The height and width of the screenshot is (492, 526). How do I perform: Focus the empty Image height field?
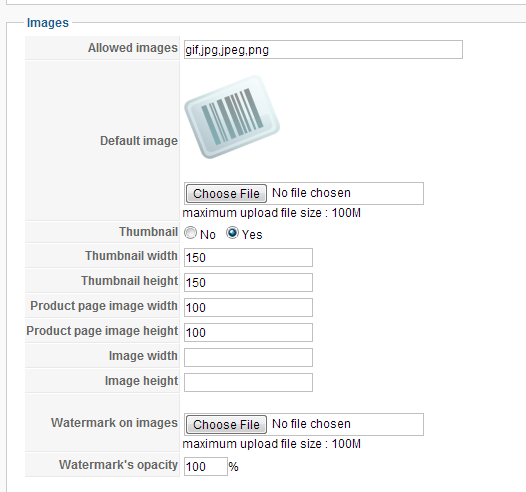248,382
